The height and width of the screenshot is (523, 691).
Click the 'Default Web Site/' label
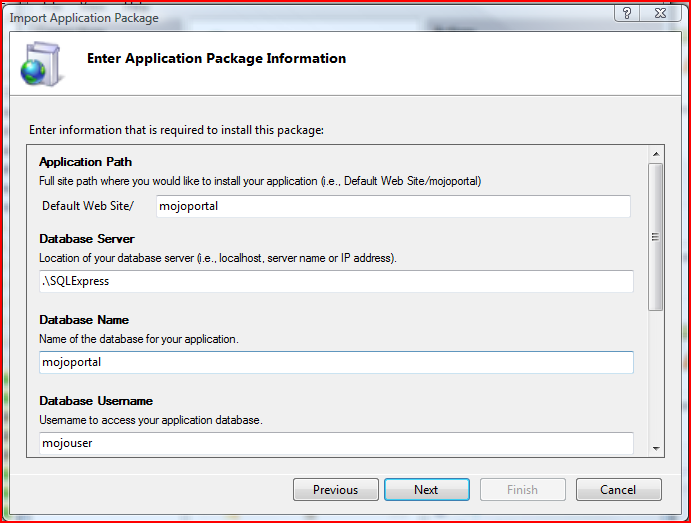(x=88, y=206)
